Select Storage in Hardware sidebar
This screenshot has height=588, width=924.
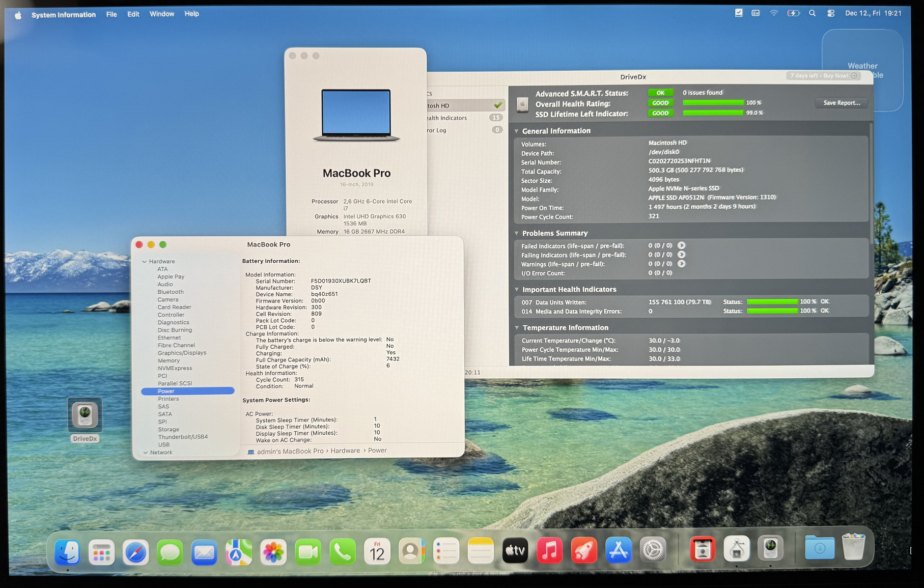coord(168,429)
